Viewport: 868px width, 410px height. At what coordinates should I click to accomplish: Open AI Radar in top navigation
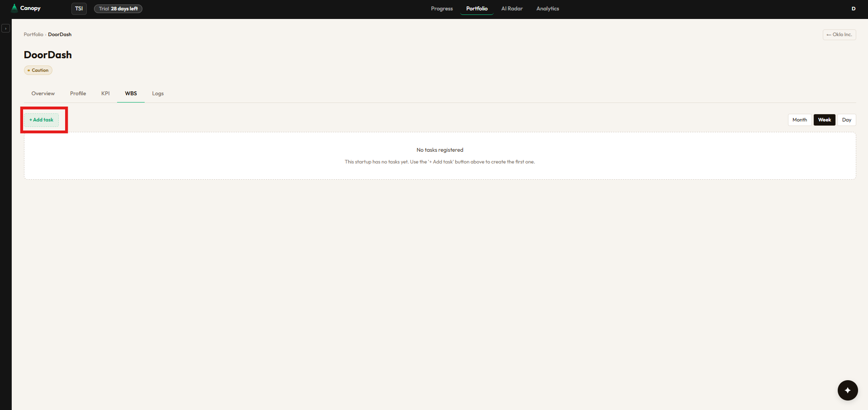(x=512, y=9)
